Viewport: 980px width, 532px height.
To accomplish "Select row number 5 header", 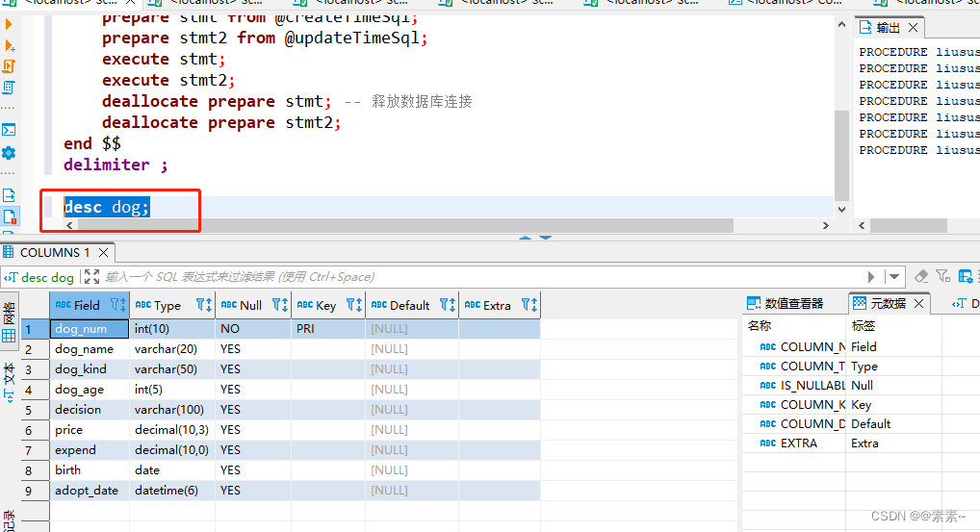I will point(35,410).
